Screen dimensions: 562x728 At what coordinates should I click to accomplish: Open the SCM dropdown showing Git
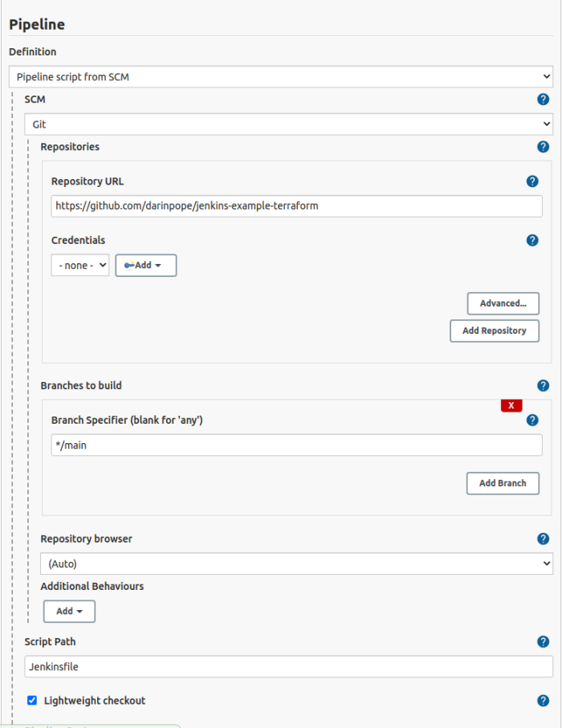288,124
